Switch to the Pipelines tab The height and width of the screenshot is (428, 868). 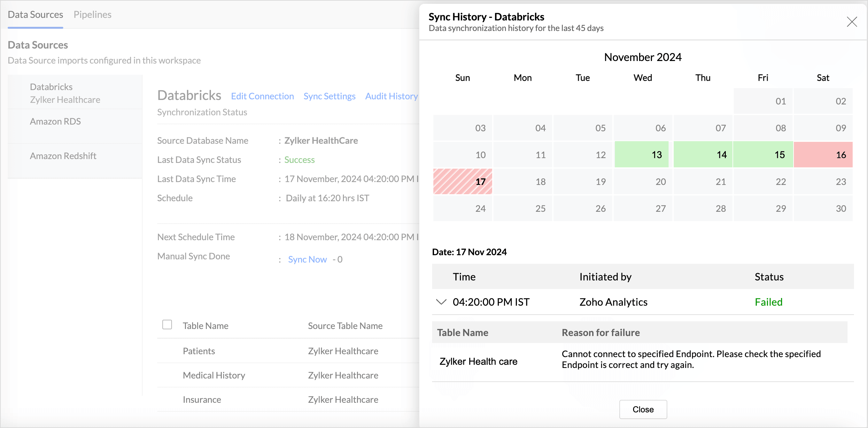pyautogui.click(x=92, y=14)
